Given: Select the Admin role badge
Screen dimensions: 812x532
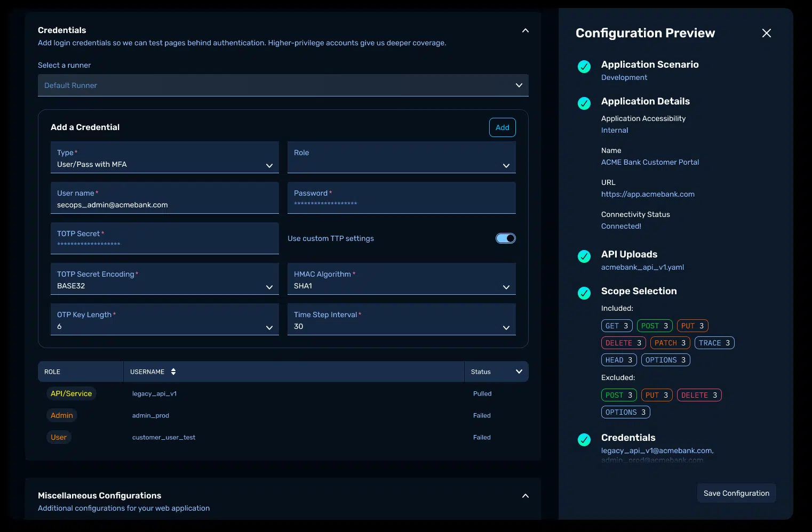Looking at the screenshot, I should tap(62, 415).
